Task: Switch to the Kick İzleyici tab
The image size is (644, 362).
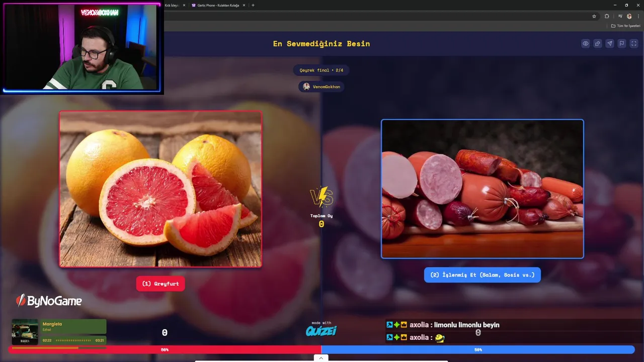Action: (172, 5)
